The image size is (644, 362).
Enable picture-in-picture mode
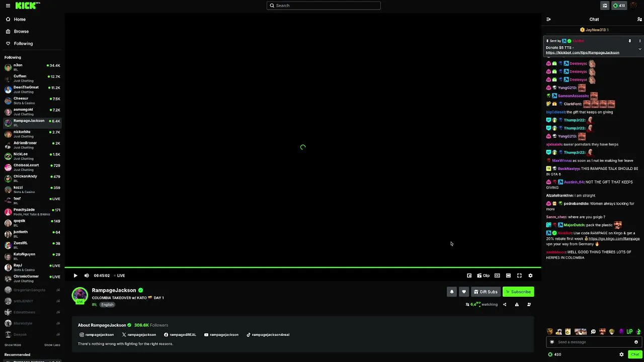tap(469, 276)
